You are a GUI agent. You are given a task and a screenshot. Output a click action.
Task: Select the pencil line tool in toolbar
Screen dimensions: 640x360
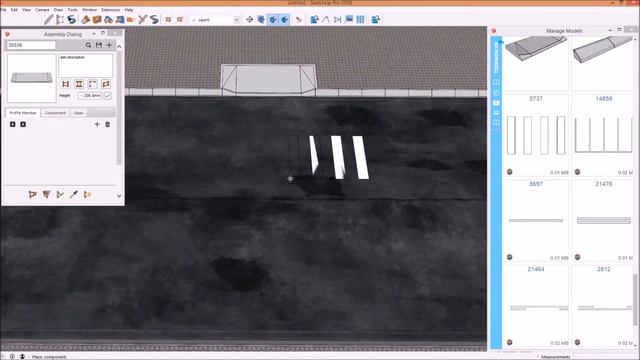[x=49, y=19]
